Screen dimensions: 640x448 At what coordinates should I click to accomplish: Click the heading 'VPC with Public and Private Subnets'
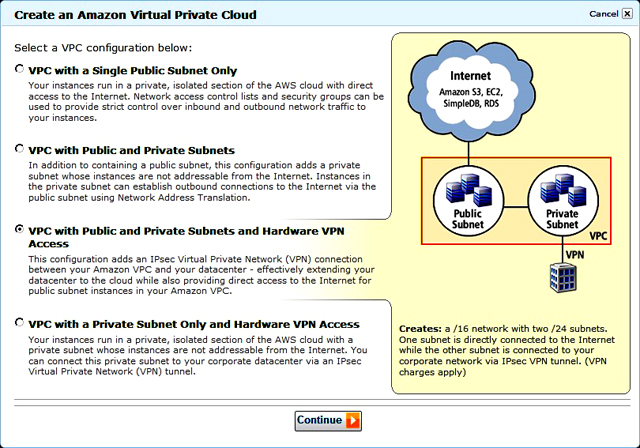tap(131, 151)
